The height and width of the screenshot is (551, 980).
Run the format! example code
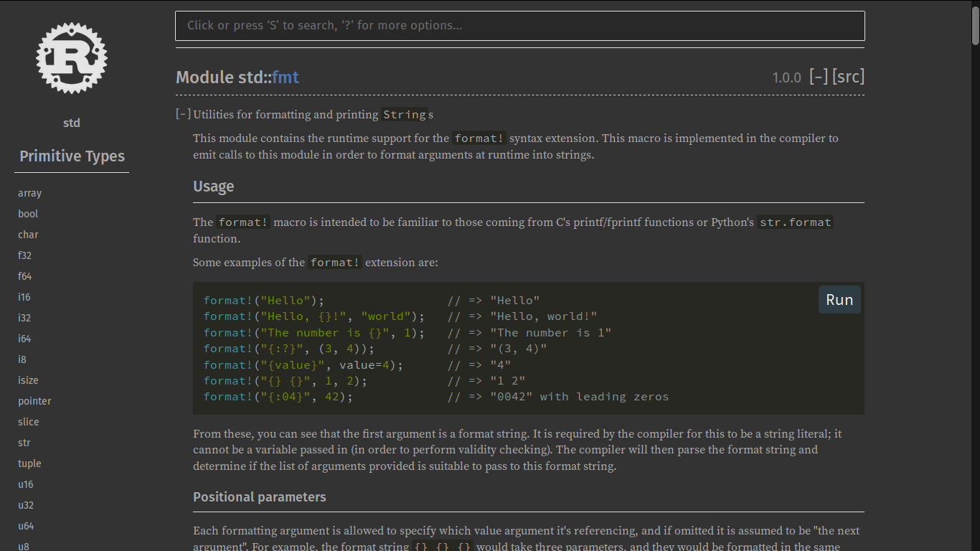click(839, 300)
